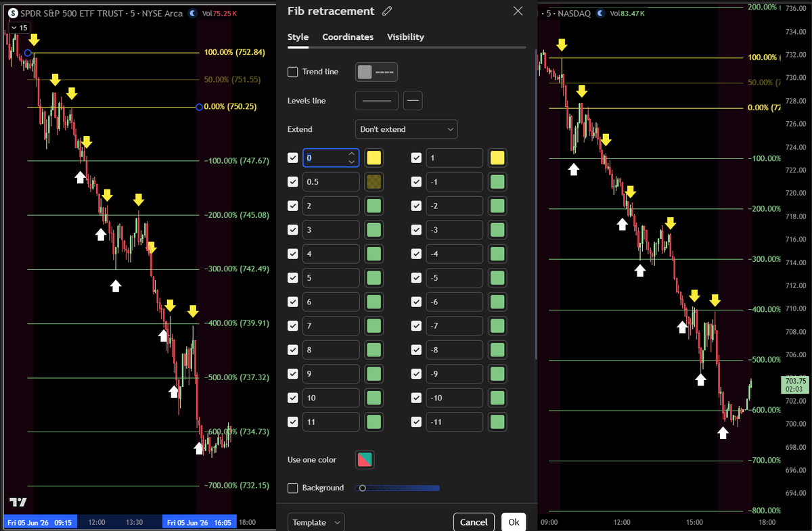812x531 pixels.
Task: Switch to the Visibility tab
Action: click(405, 37)
